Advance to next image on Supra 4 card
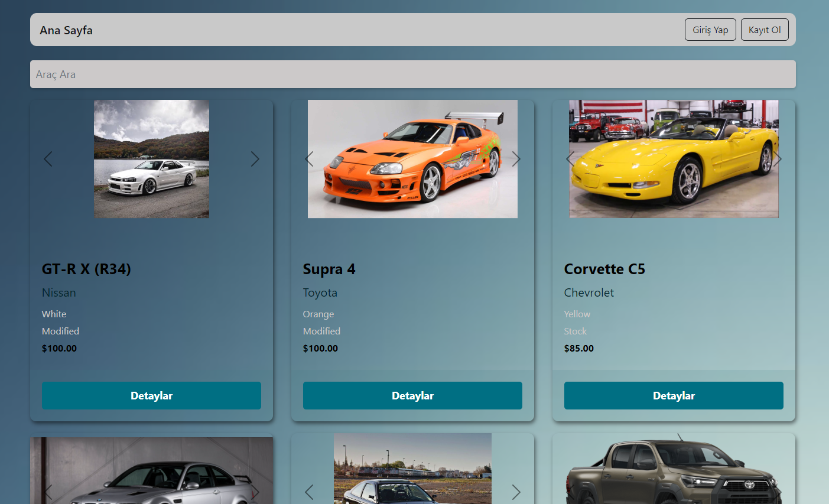This screenshot has width=829, height=504. [516, 159]
